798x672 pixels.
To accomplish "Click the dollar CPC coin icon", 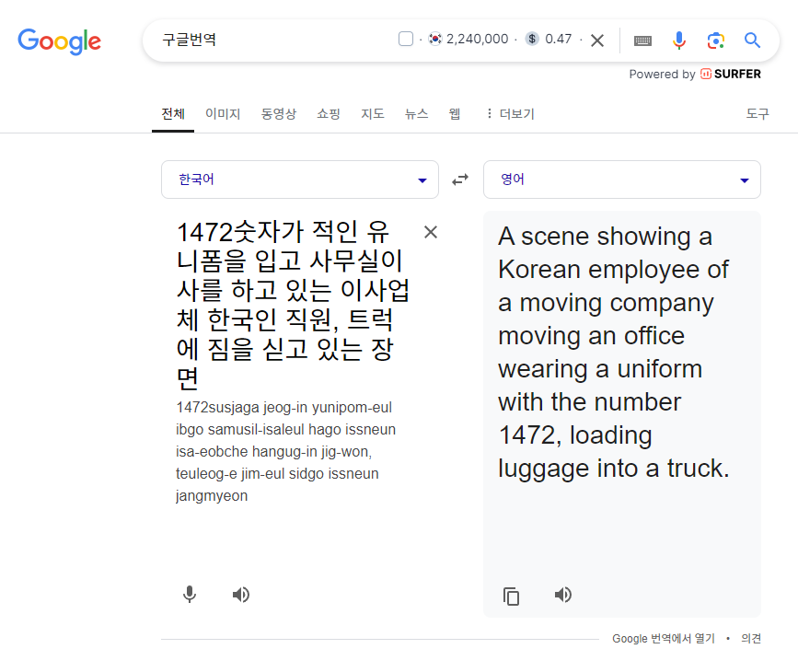I will [x=532, y=39].
